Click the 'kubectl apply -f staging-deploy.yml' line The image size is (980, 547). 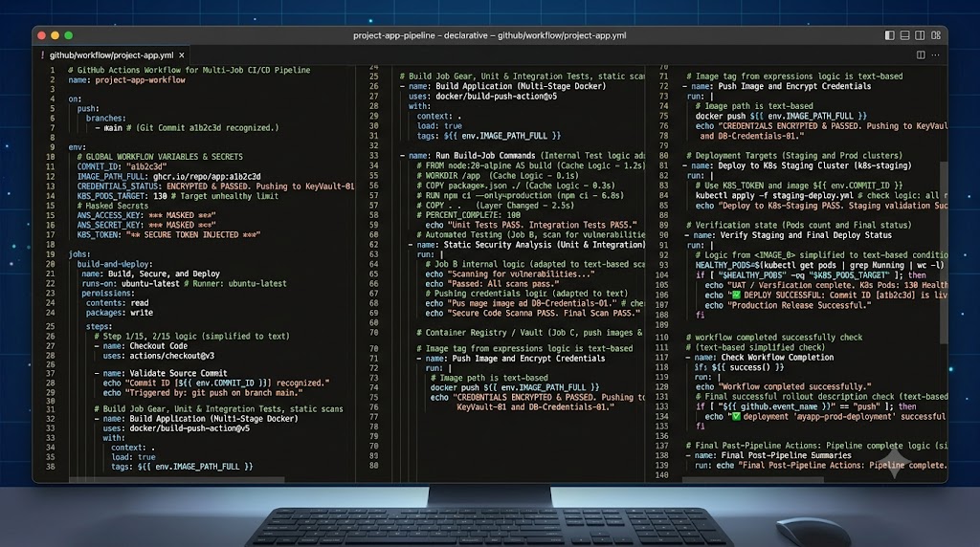pyautogui.click(x=821, y=195)
